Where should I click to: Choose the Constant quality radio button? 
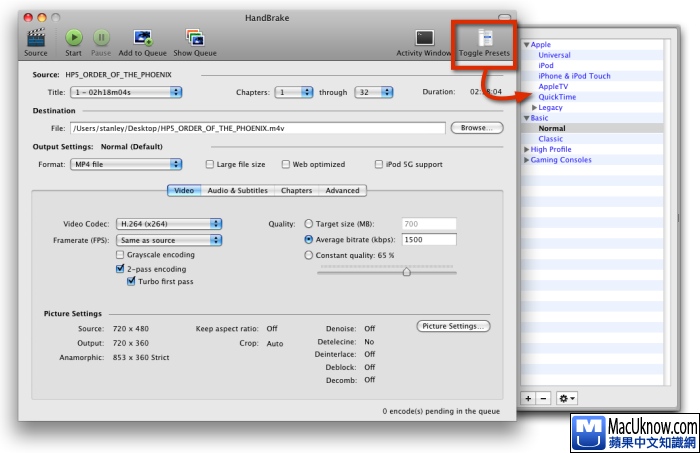(x=308, y=255)
